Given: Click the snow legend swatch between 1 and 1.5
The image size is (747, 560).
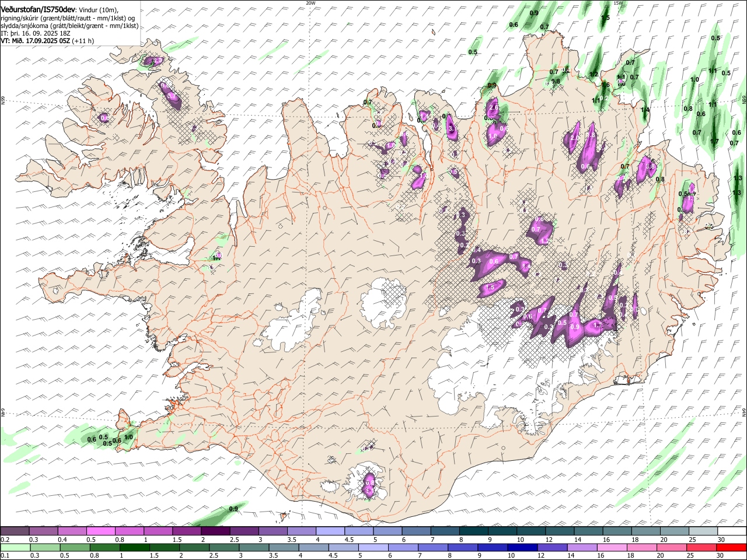Looking at the screenshot, I should tap(158, 531).
